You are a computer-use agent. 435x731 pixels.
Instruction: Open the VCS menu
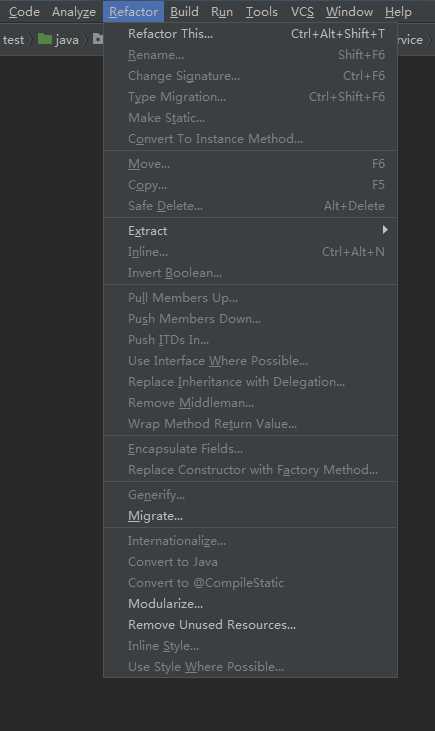[x=302, y=12]
